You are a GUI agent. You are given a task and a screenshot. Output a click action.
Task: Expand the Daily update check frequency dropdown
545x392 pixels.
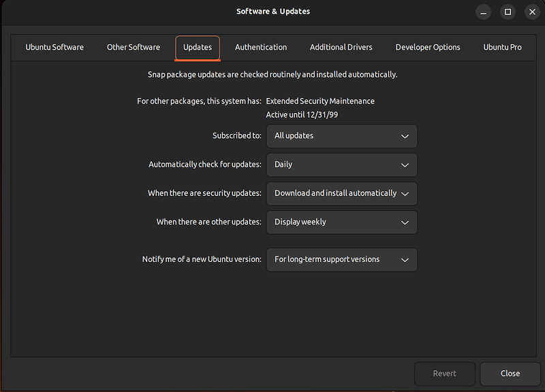[341, 165]
